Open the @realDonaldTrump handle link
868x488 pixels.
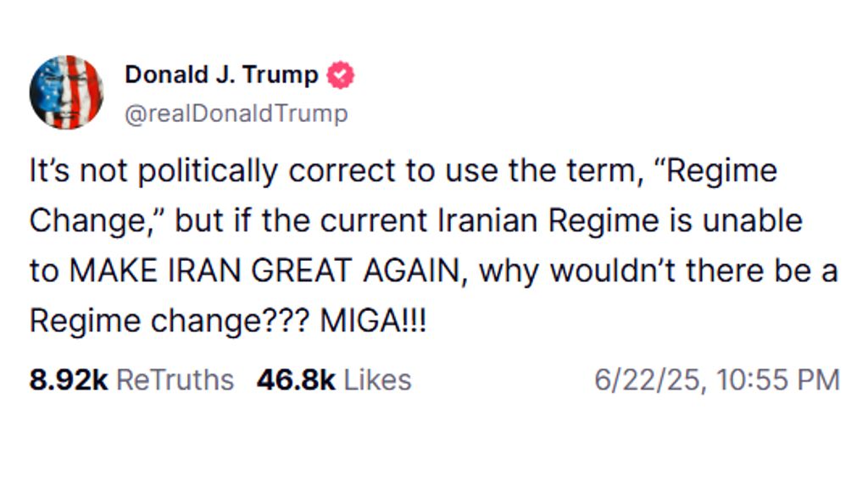[236, 114]
